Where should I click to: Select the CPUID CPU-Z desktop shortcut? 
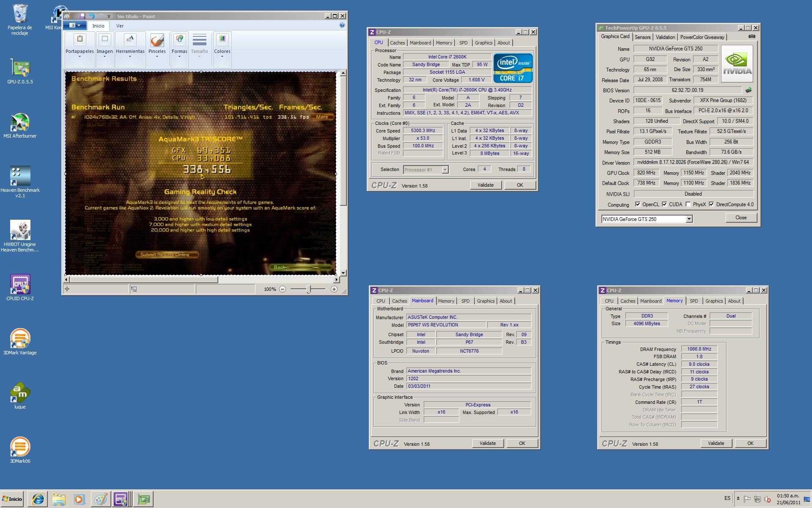click(x=20, y=288)
